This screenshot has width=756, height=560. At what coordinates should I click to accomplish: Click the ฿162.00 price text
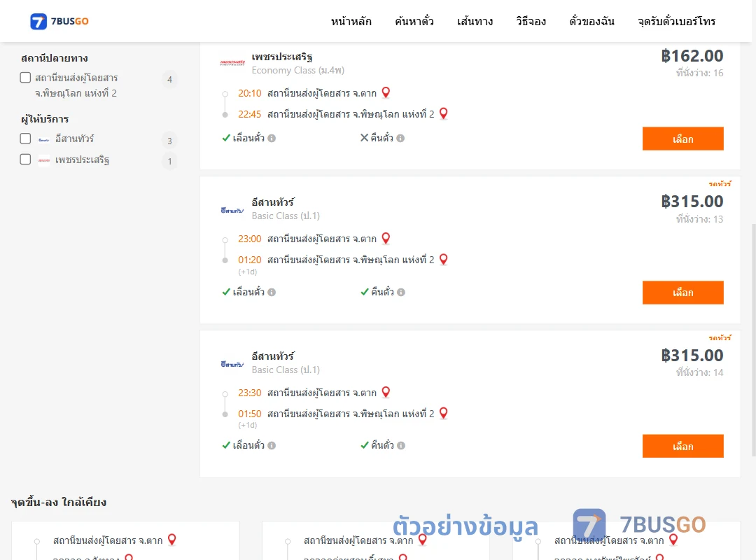pos(692,56)
